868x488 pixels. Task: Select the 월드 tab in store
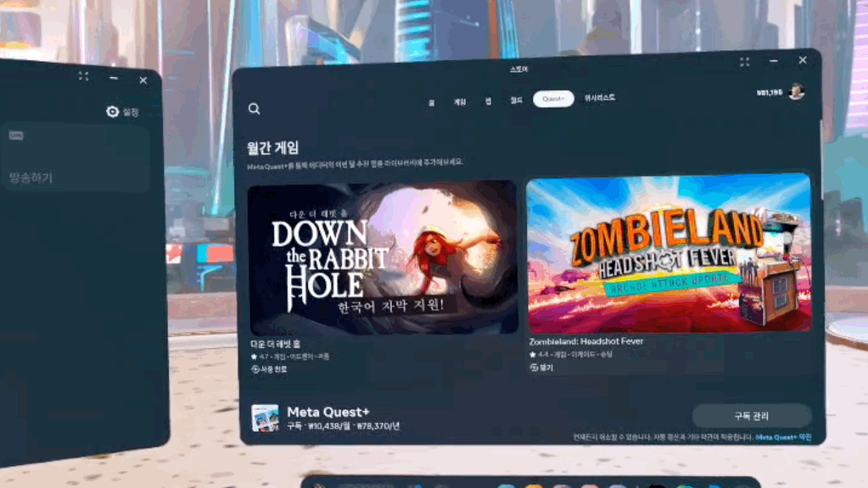click(x=516, y=100)
